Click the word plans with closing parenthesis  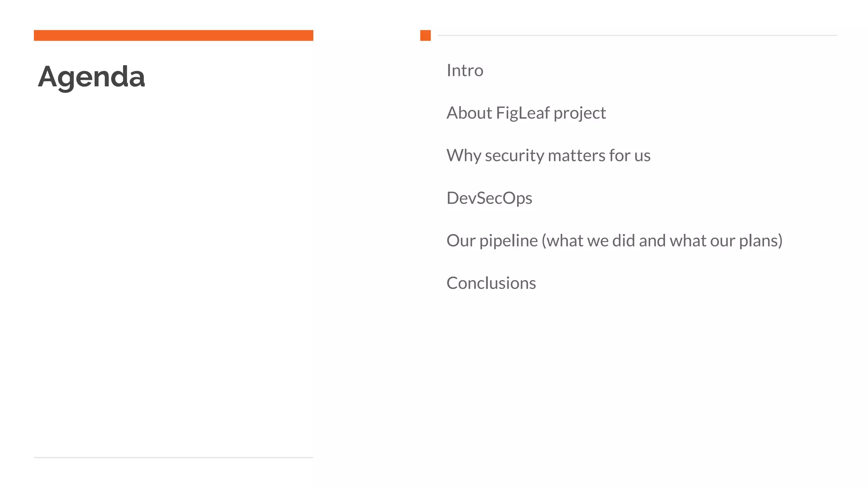coord(761,241)
